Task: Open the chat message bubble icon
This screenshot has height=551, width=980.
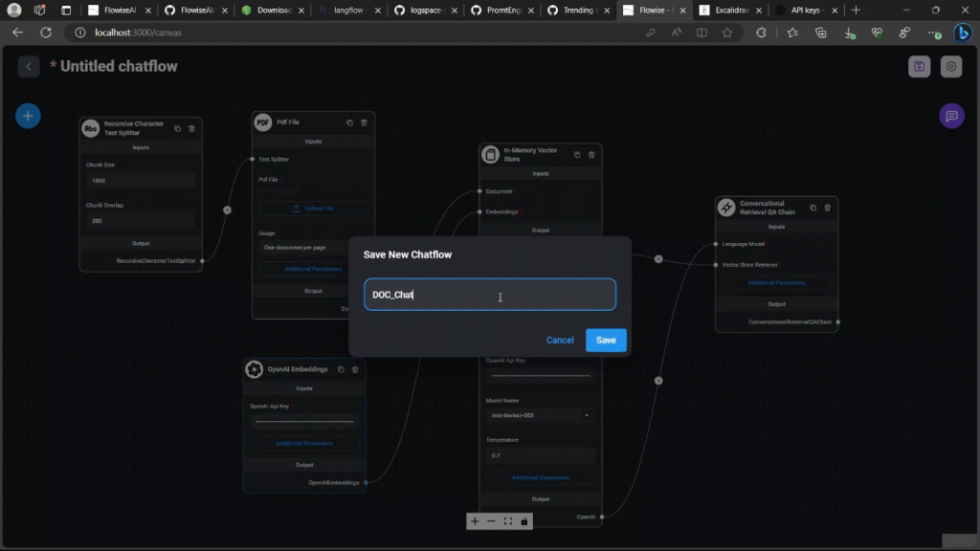Action: click(x=951, y=116)
